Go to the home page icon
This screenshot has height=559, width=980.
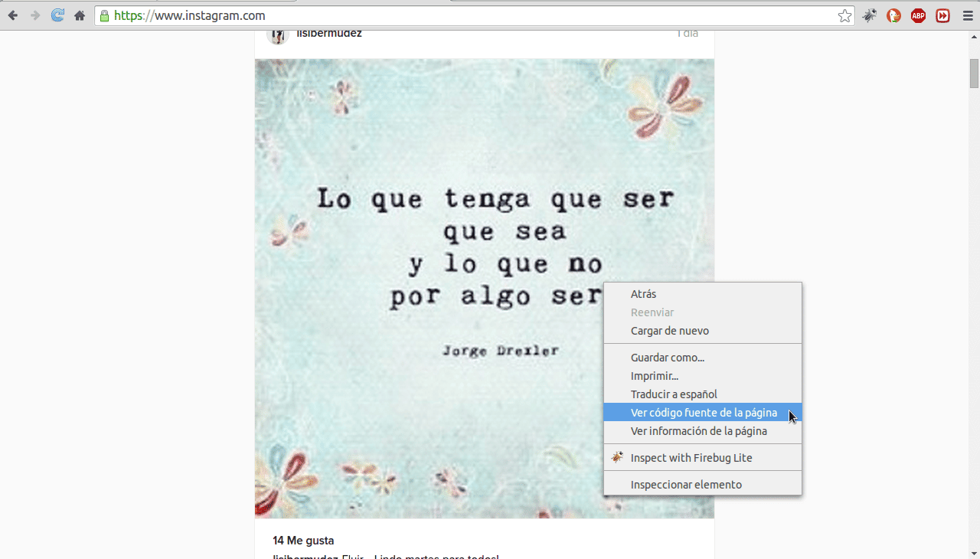[x=80, y=15]
